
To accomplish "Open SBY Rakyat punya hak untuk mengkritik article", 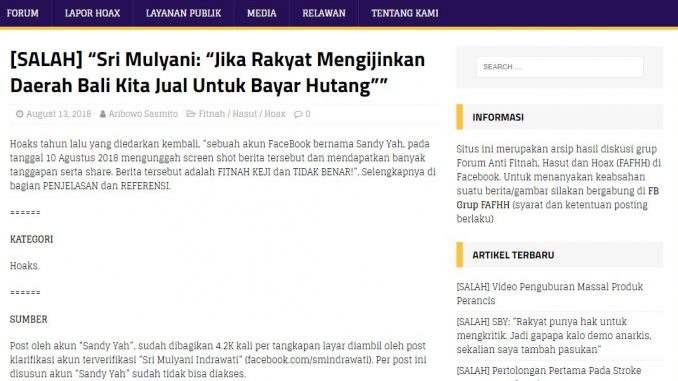I will click(554, 336).
